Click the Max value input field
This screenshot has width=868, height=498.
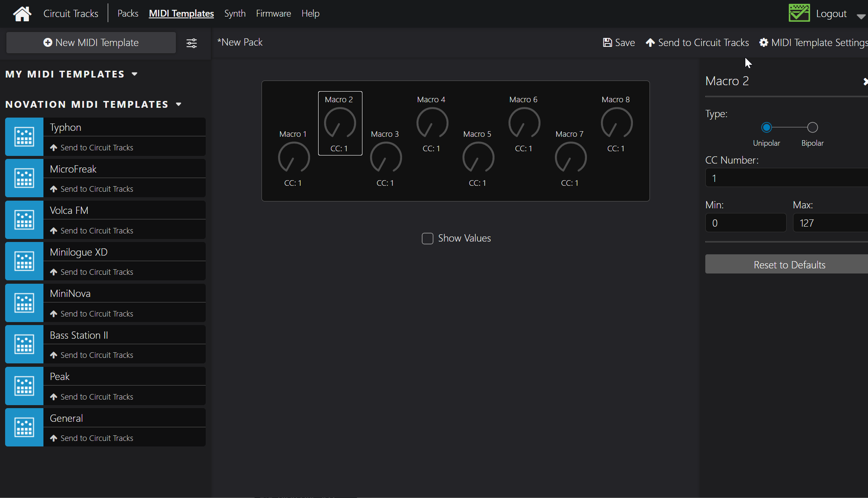coord(831,223)
